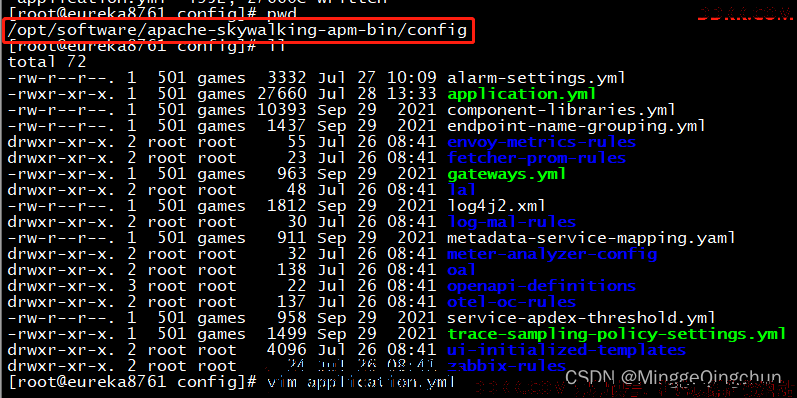This screenshot has width=797, height=398.
Task: Select gateways.yml in the listing
Action: (x=507, y=174)
